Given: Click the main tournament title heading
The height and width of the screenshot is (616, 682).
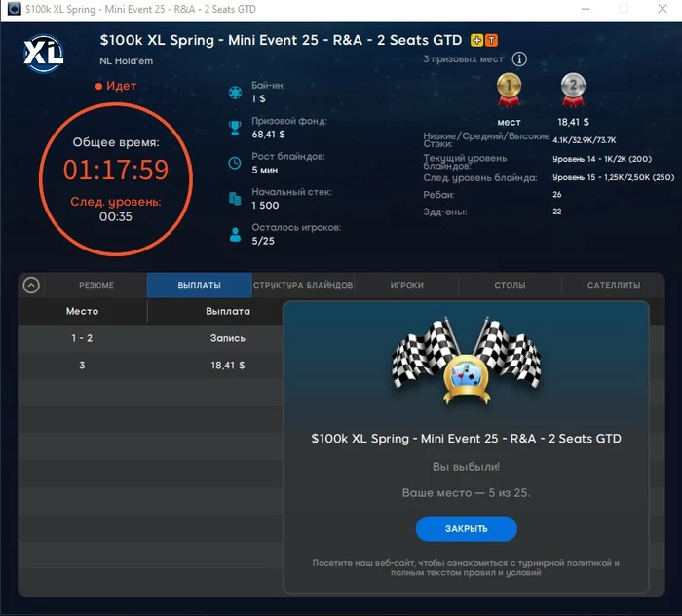Looking at the screenshot, I should pos(281,40).
